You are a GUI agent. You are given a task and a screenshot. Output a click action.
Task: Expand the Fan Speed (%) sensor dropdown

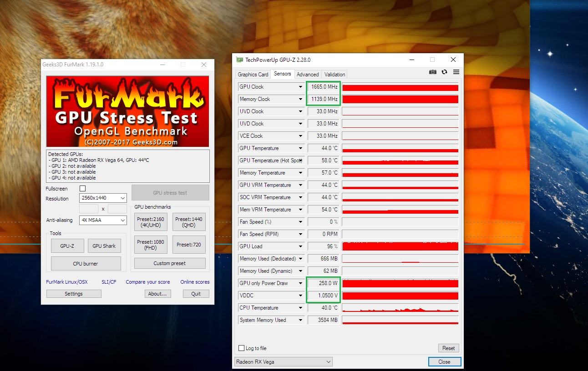point(300,222)
